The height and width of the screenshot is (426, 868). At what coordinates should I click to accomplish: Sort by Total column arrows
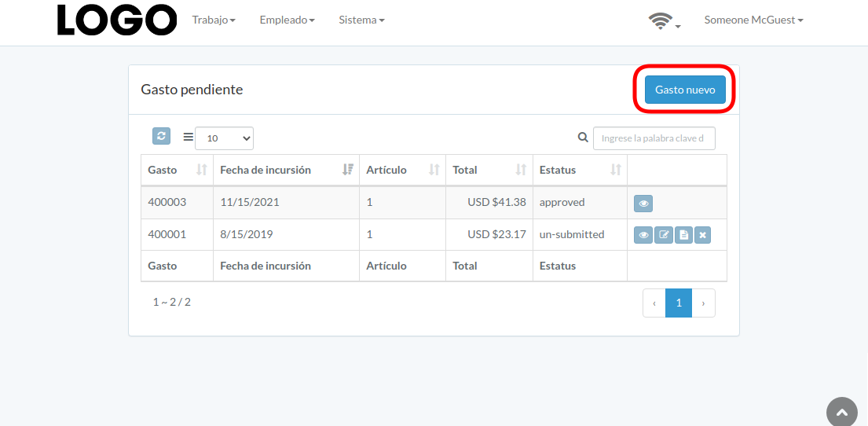click(521, 170)
